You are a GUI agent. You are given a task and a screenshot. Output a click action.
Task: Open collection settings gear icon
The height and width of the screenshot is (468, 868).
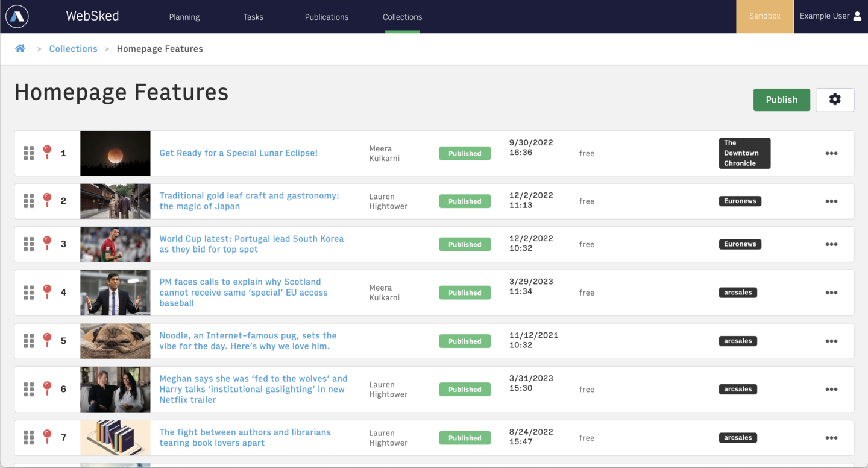pyautogui.click(x=834, y=100)
